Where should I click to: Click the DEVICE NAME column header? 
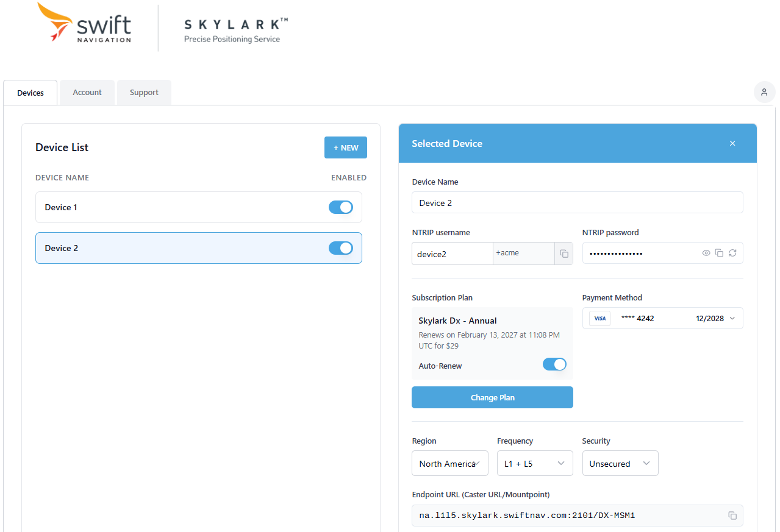[x=62, y=178]
